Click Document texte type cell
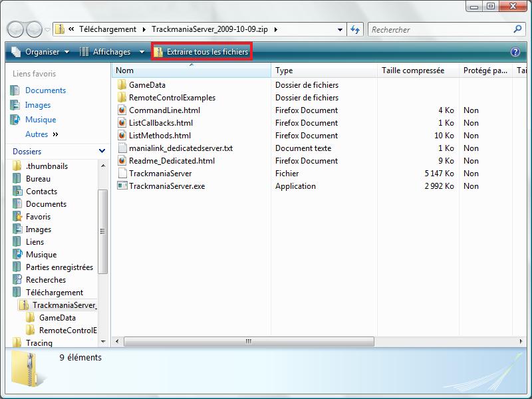This screenshot has height=399, width=532. point(303,148)
